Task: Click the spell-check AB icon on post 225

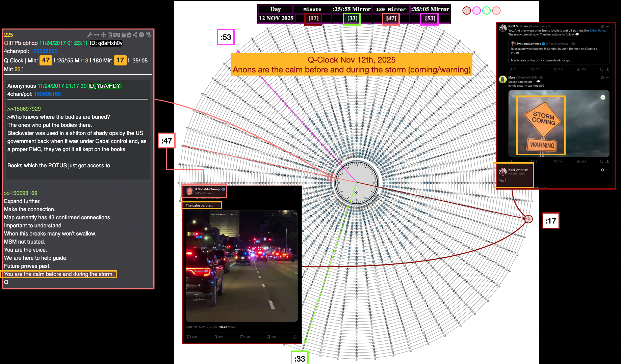Action: [148, 34]
